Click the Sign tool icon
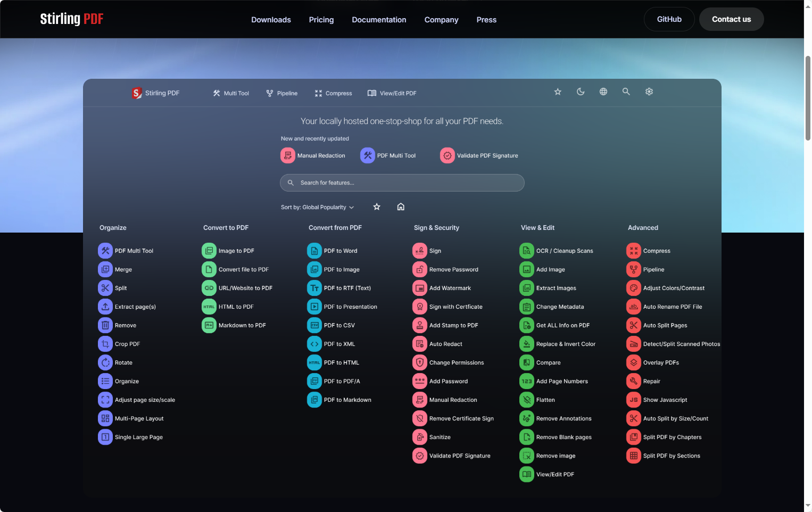 [420, 251]
